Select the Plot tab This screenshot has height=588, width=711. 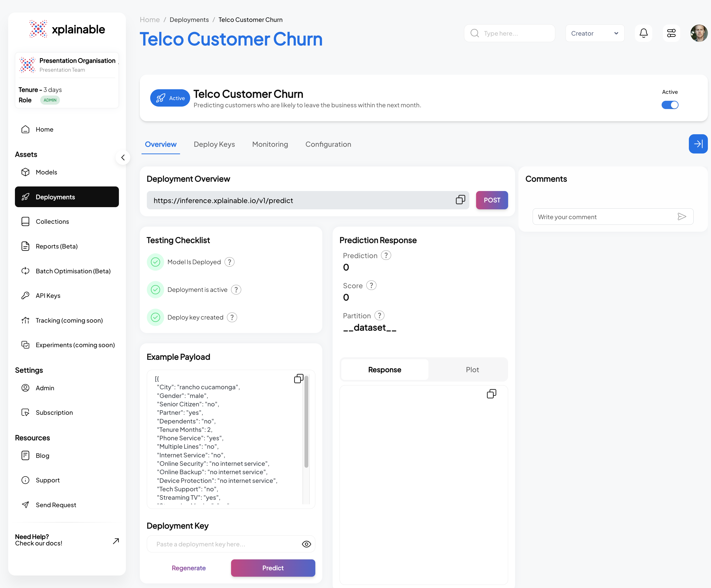click(x=472, y=370)
